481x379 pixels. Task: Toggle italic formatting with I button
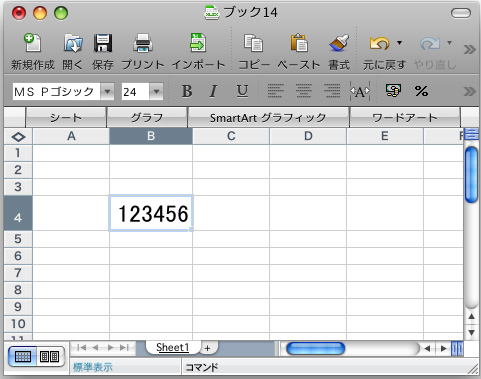[x=213, y=91]
